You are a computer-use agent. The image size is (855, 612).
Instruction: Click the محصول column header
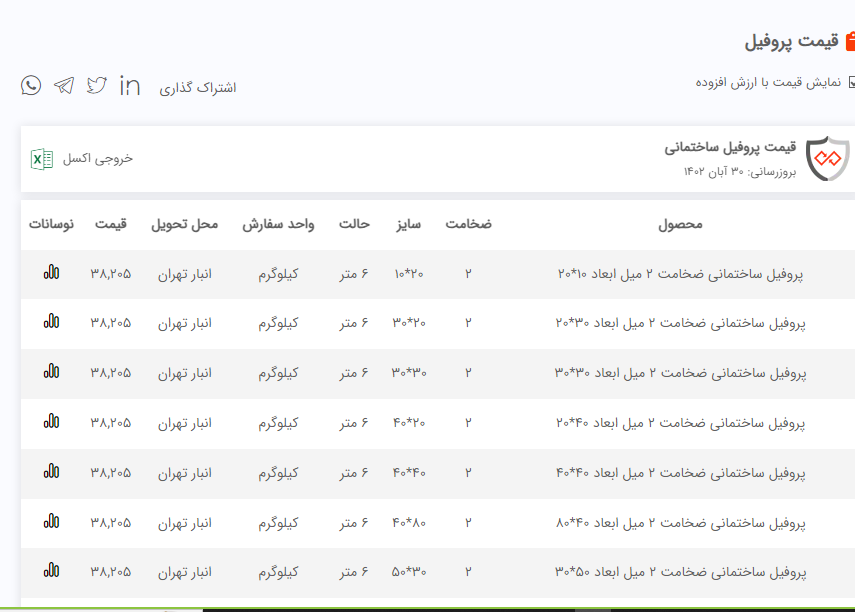(x=680, y=224)
